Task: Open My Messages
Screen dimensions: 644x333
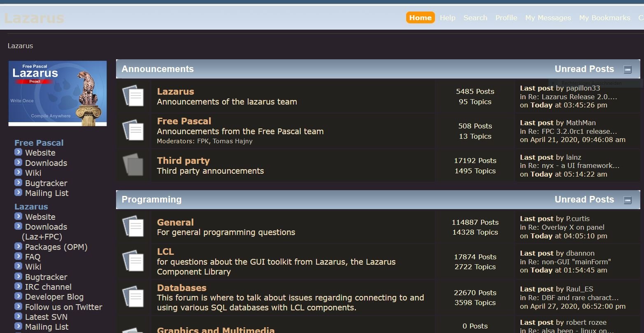Action: click(x=548, y=18)
